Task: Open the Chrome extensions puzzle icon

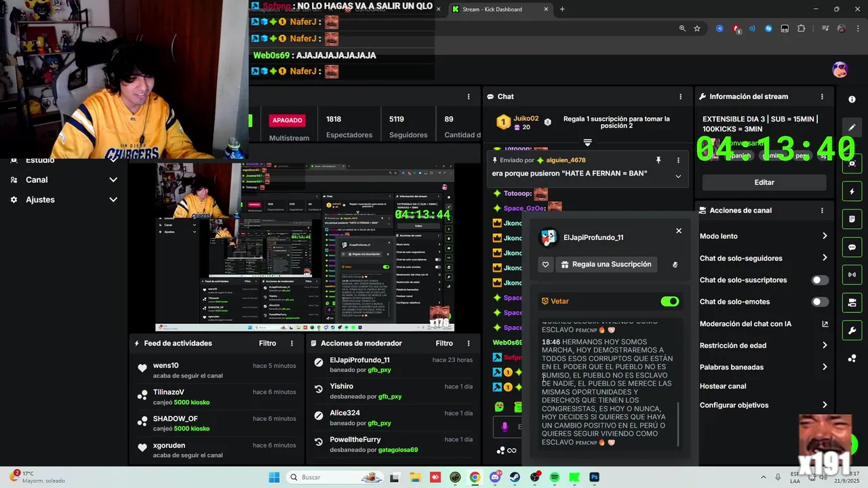Action: pos(801,28)
